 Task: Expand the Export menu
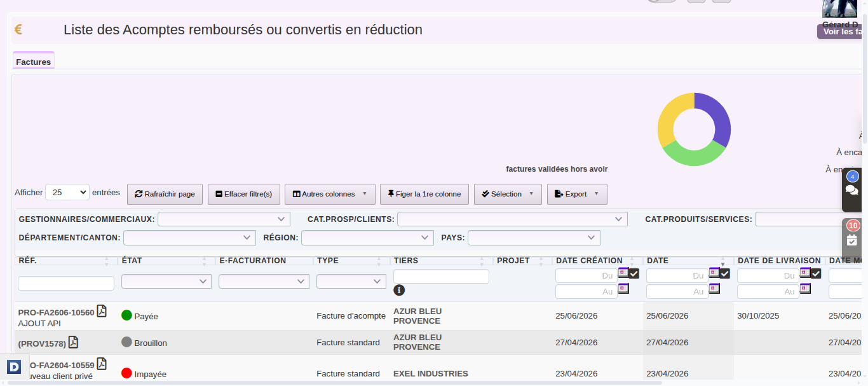click(577, 194)
